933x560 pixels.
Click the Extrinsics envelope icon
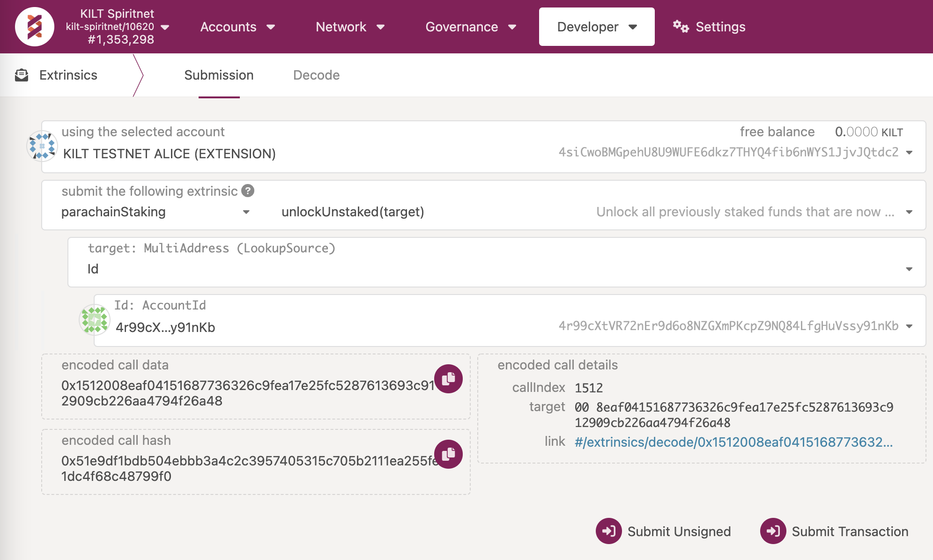pos(22,75)
